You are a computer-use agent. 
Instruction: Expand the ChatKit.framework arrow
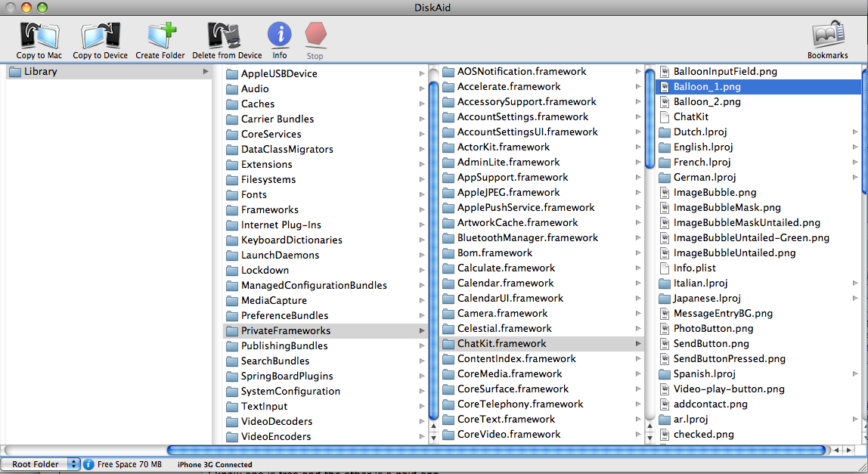[x=637, y=344]
